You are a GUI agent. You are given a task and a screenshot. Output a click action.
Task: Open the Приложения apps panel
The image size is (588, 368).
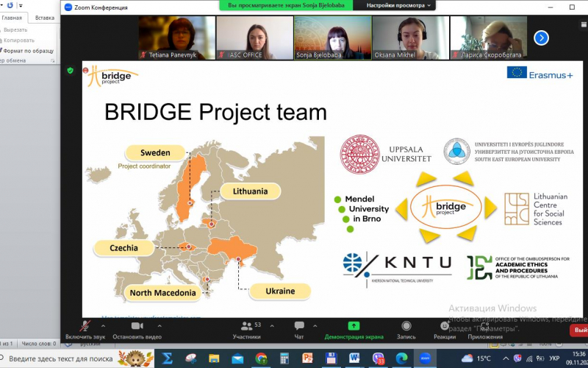click(x=485, y=330)
